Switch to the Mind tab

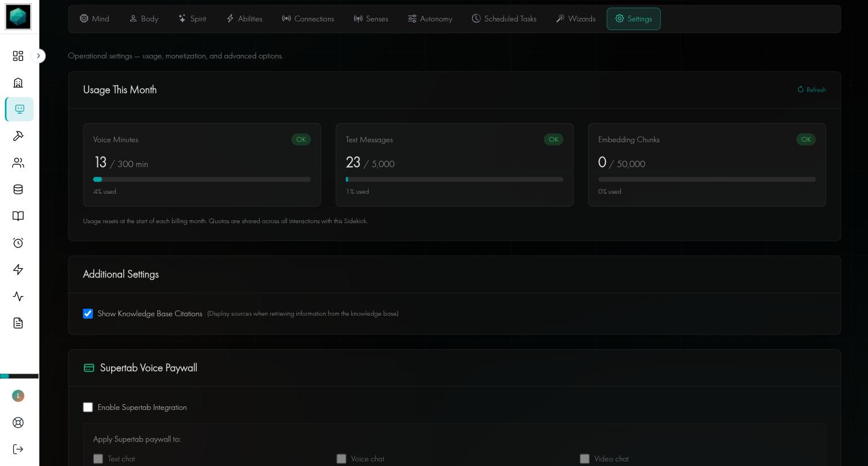94,19
